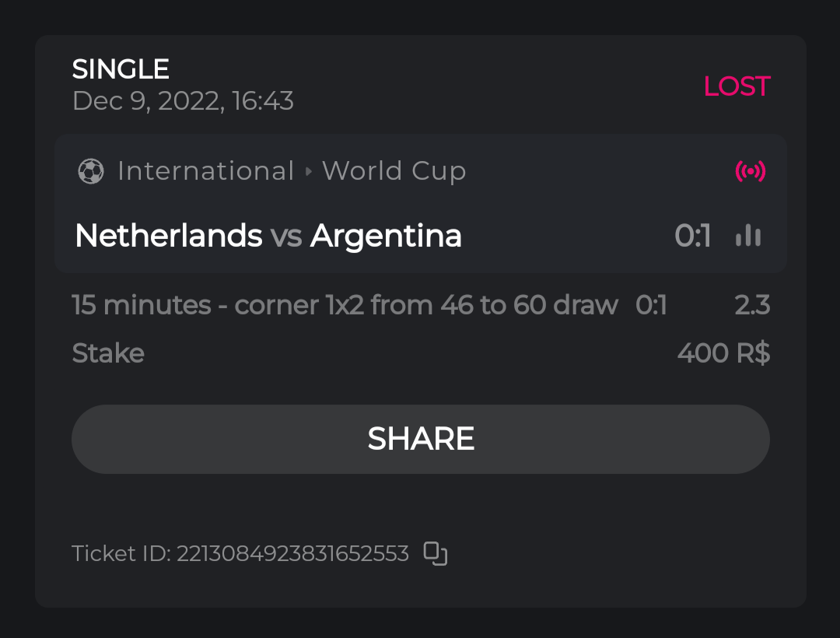The height and width of the screenshot is (638, 840).
Task: Click the match score 0:1 beside stats icon
Action: 692,236
